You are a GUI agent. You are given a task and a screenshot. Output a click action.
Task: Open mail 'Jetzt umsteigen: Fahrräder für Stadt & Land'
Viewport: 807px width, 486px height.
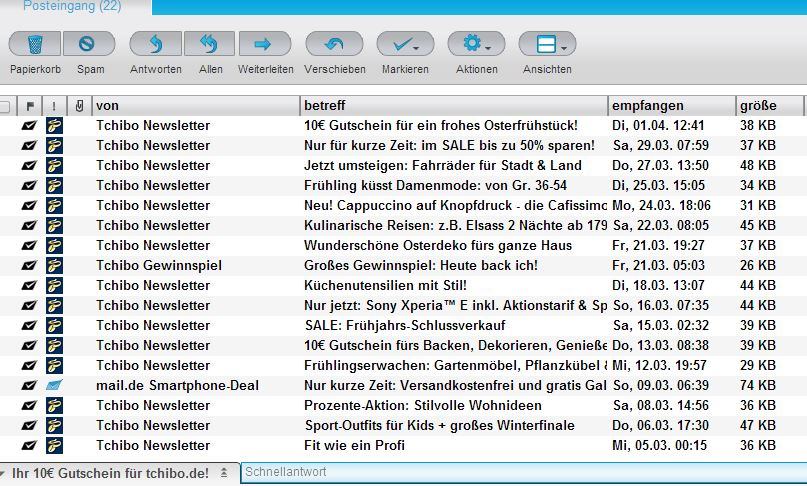point(443,166)
